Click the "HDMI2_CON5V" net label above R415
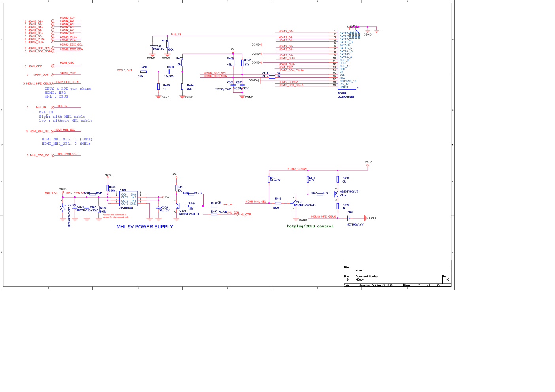 pyautogui.click(x=297, y=169)
